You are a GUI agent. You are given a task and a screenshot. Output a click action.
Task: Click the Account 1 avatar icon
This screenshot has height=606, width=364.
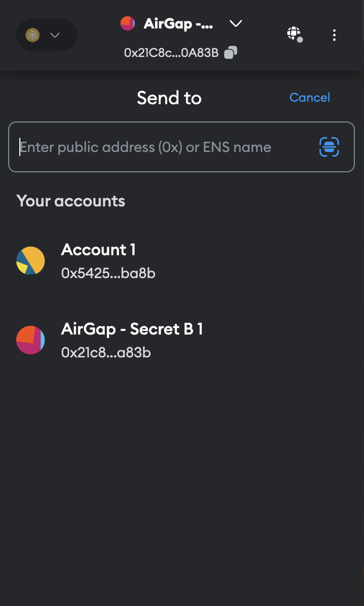31,261
